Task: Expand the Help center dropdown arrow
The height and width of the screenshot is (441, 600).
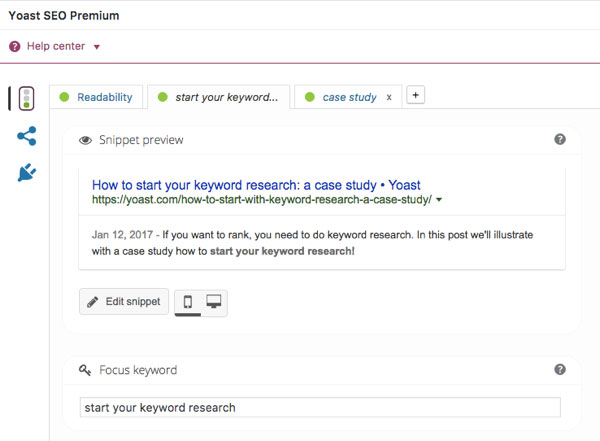Action: pos(97,47)
